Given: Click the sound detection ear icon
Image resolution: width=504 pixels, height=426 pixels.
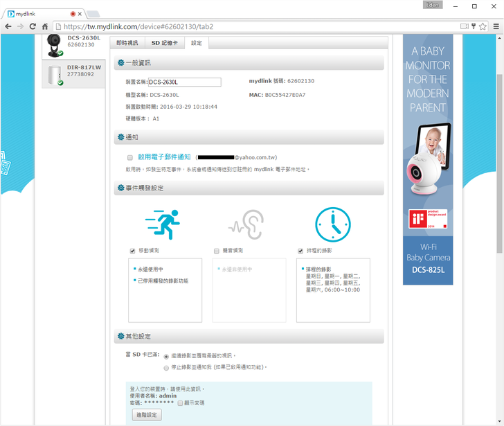Looking at the screenshot, I should tap(246, 224).
